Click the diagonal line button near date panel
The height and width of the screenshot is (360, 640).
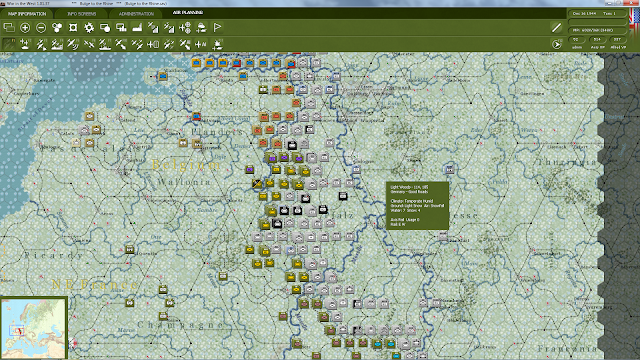point(556,27)
